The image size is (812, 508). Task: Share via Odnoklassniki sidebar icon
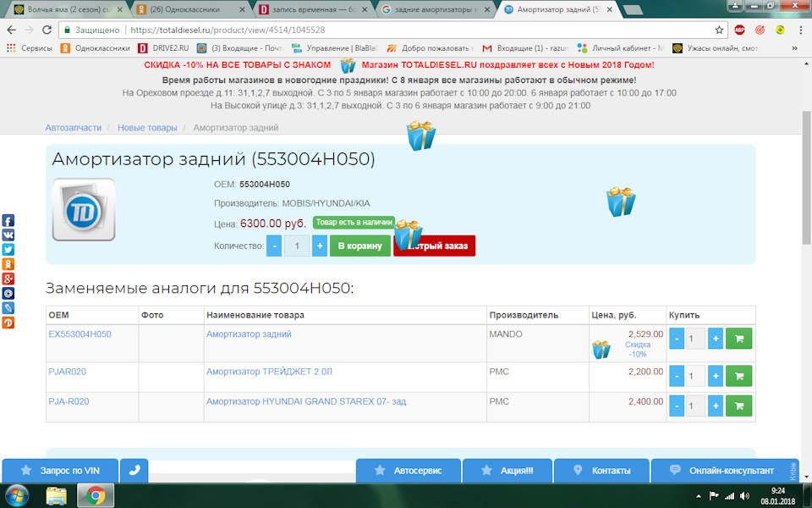point(8,264)
